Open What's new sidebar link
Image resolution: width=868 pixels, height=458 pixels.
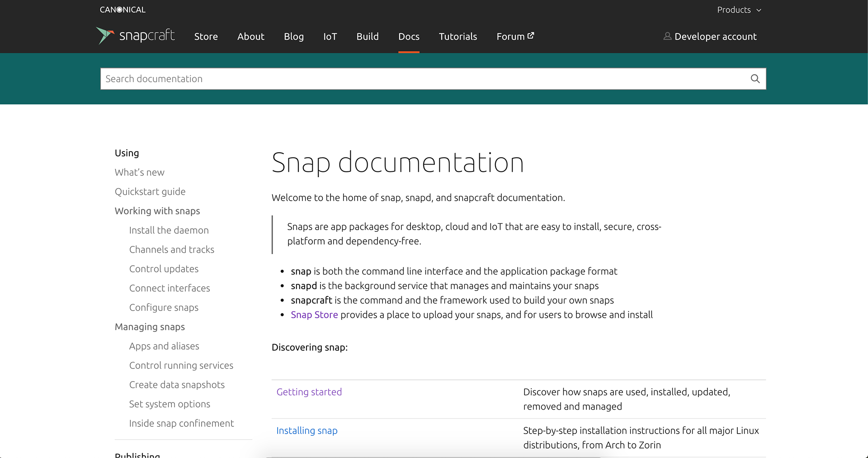coord(140,172)
